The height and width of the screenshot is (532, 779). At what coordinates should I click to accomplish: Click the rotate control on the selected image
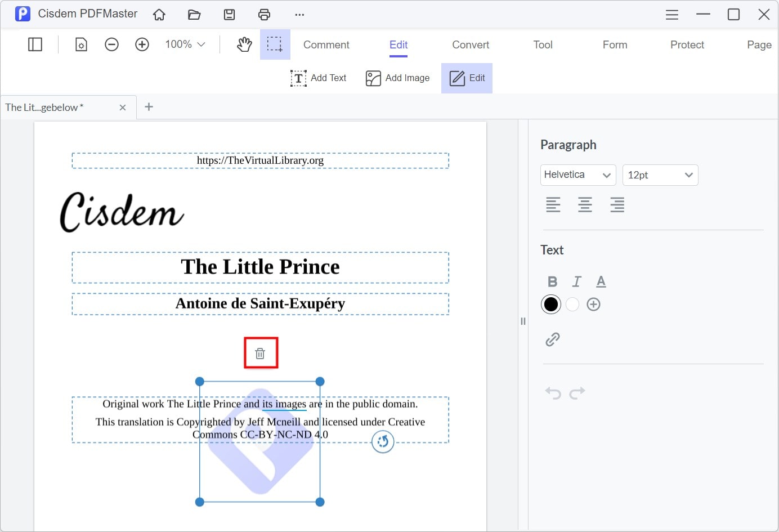click(383, 442)
